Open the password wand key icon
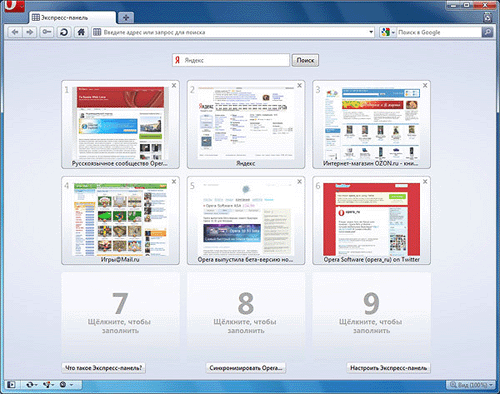This screenshot has width=500, height=394. (47, 32)
